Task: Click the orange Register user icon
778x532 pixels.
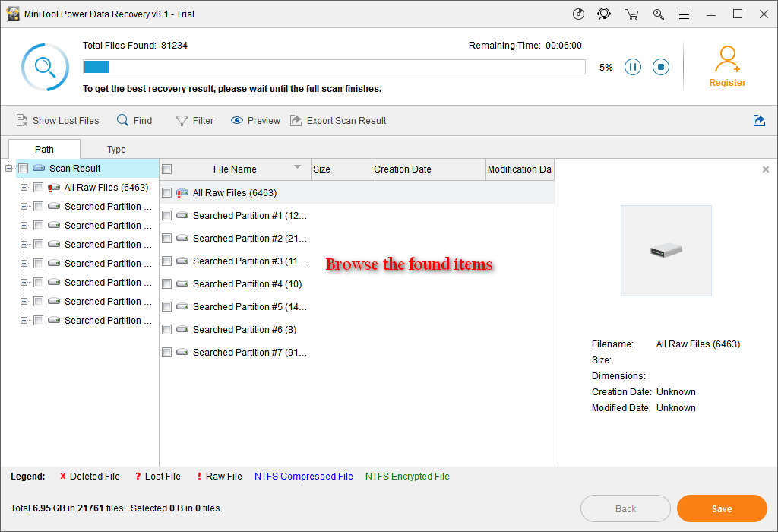Action: [727, 59]
